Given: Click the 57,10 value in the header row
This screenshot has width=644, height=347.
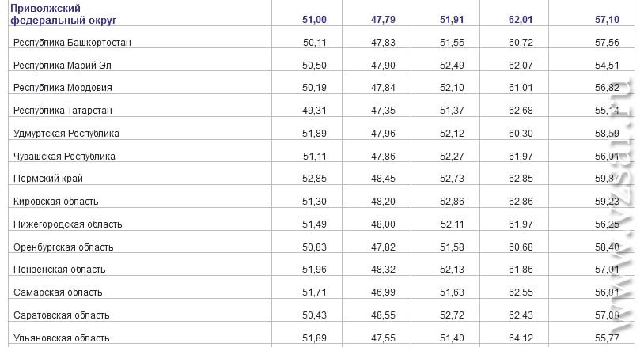Looking at the screenshot, I should pos(607,19).
